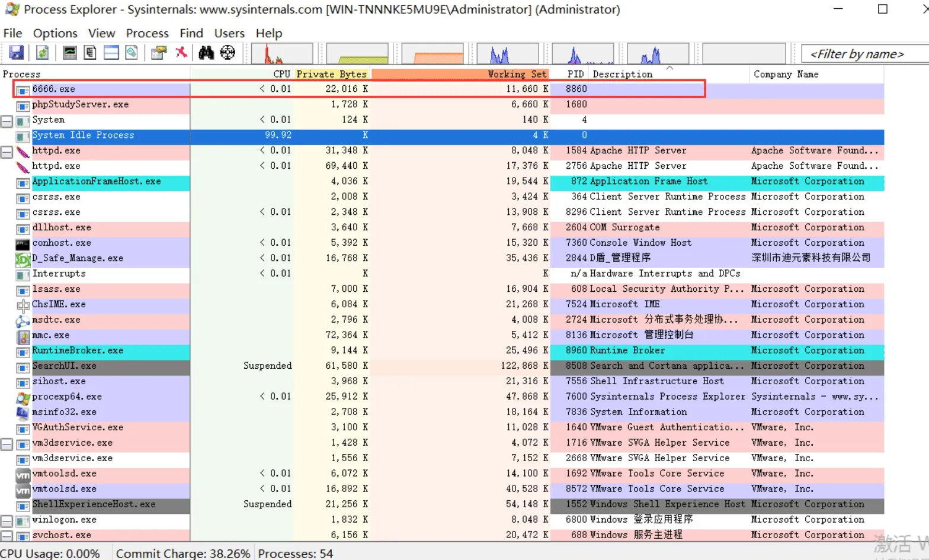This screenshot has width=929, height=560.
Task: Click the feather icon of httpd.exe PID 2756
Action: 23,166
